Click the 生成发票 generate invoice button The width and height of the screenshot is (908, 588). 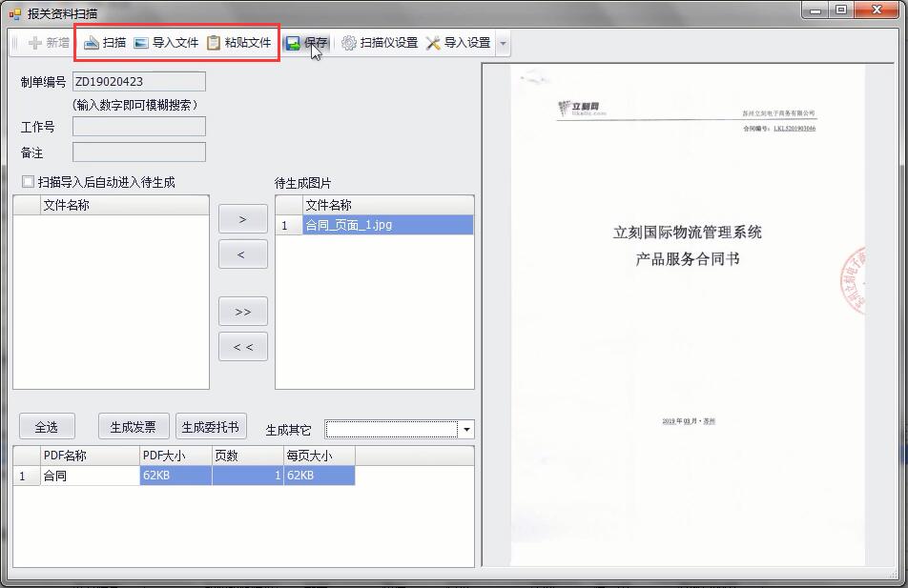pyautogui.click(x=134, y=427)
